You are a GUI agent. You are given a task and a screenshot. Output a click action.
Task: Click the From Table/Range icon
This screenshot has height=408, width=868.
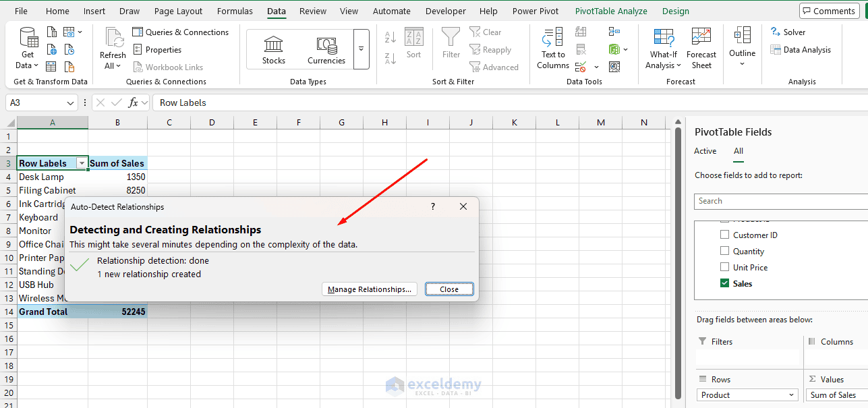52,67
